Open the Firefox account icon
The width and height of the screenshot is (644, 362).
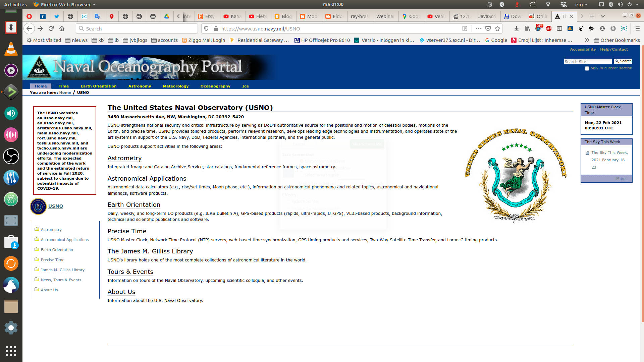(602, 28)
